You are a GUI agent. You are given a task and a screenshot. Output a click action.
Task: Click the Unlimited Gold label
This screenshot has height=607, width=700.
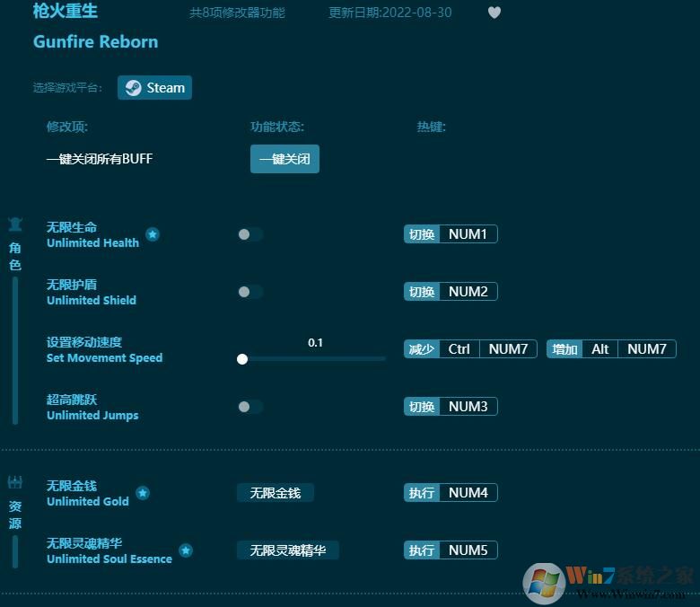point(88,501)
